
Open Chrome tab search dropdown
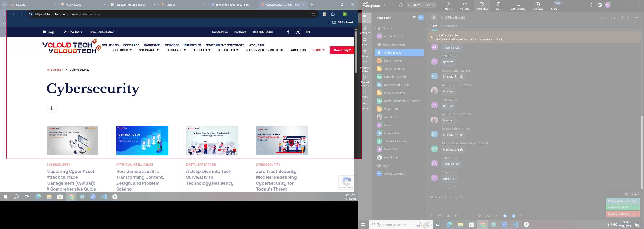click(x=4, y=4)
